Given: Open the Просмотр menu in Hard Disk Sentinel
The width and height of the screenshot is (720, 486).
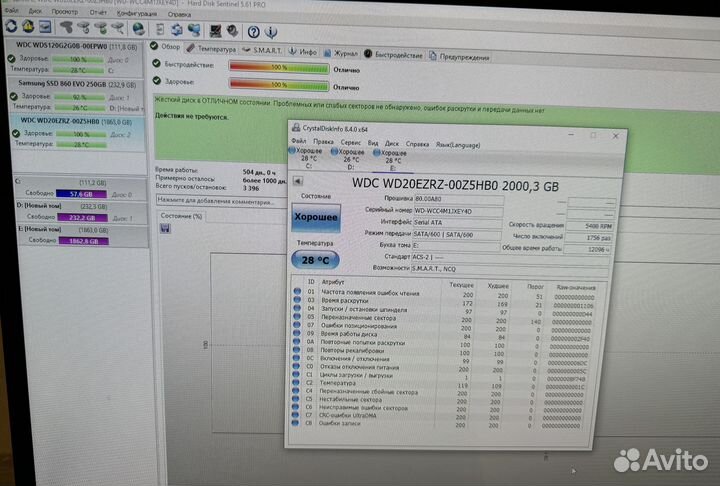Looking at the screenshot, I should 65,12.
